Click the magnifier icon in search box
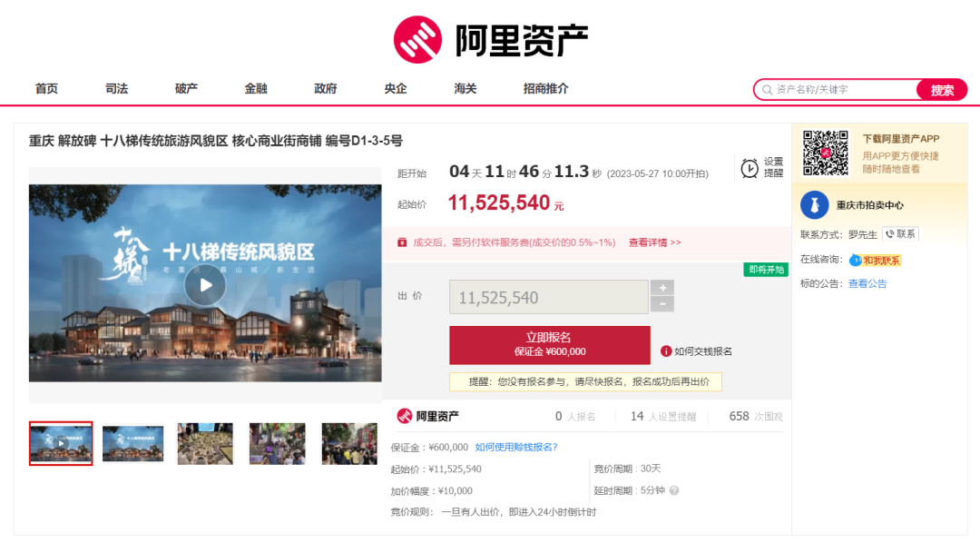 point(767,90)
